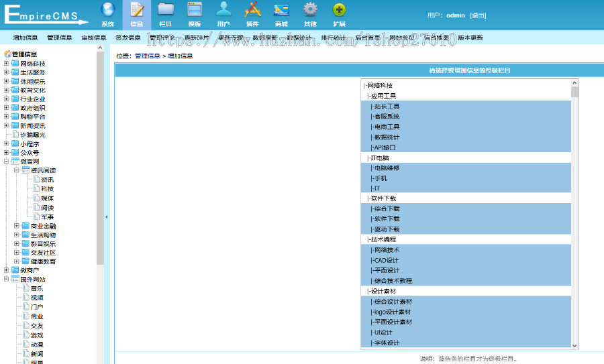The height and width of the screenshot is (364, 604).
Task: Click the column list scroll-up arrow
Action: click(x=574, y=82)
